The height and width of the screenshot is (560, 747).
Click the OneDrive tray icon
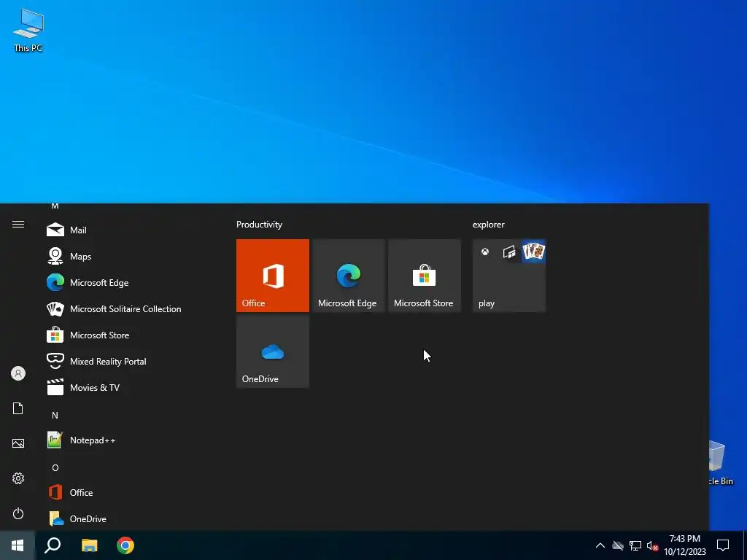click(x=618, y=545)
